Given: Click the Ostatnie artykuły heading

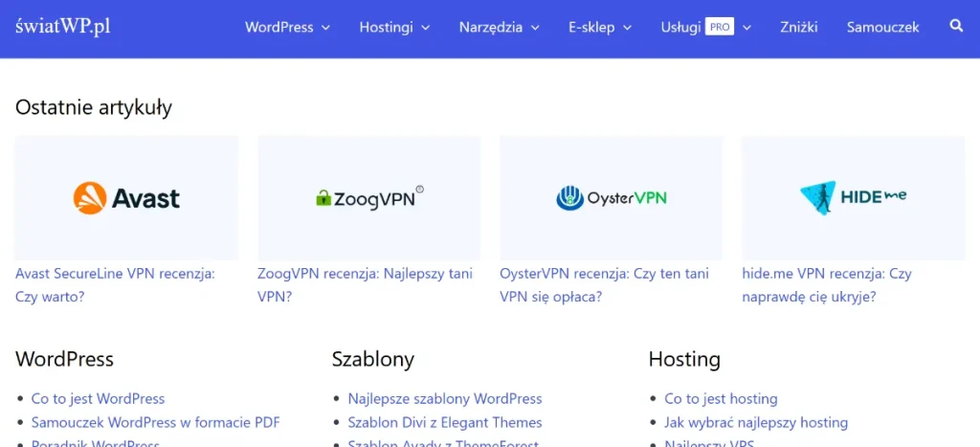Looking at the screenshot, I should [x=93, y=107].
